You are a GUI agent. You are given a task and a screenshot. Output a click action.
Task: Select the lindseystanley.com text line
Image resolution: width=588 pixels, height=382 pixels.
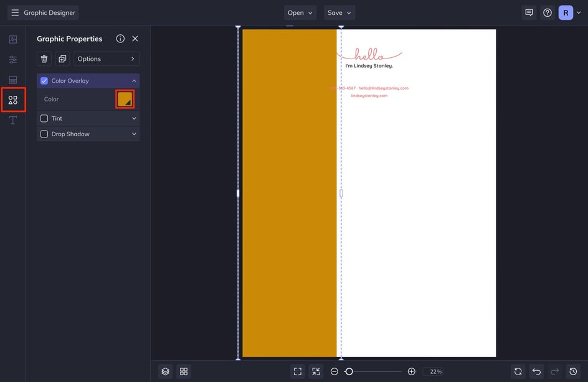point(369,96)
